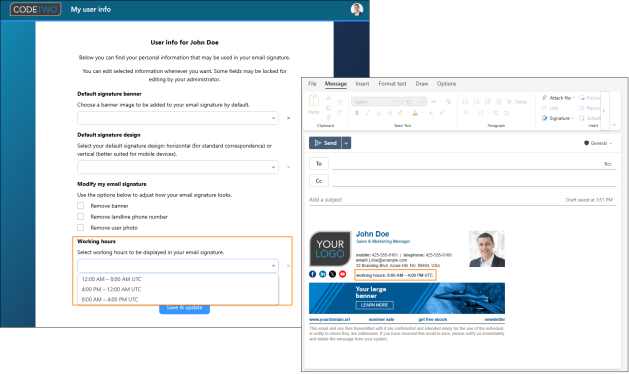Switch to the Message tab
The width and height of the screenshot is (629, 374).
point(336,83)
